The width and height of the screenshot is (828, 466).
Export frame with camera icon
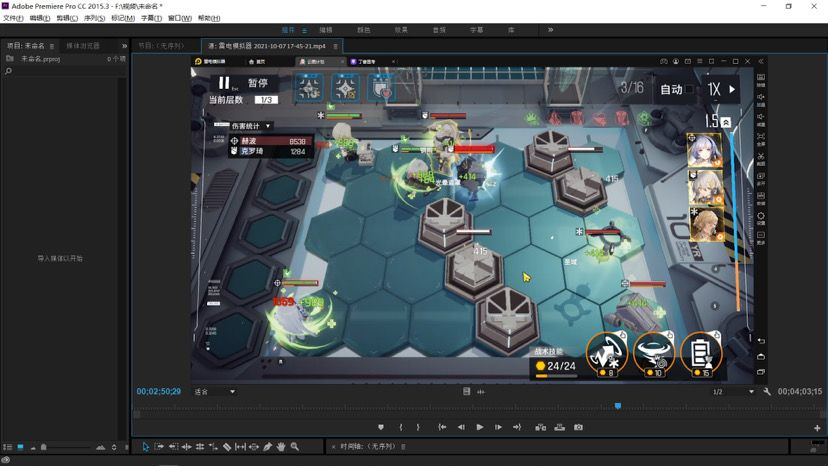(578, 427)
